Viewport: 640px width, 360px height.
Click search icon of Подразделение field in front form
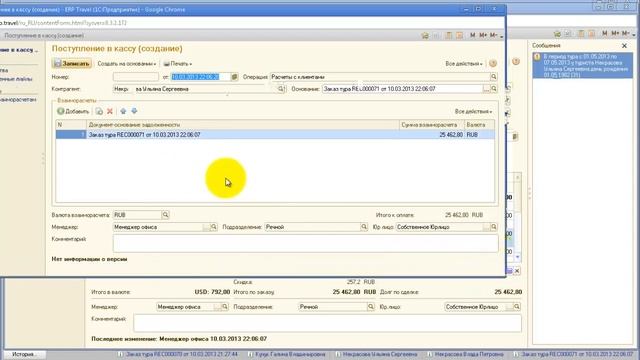[364, 227]
